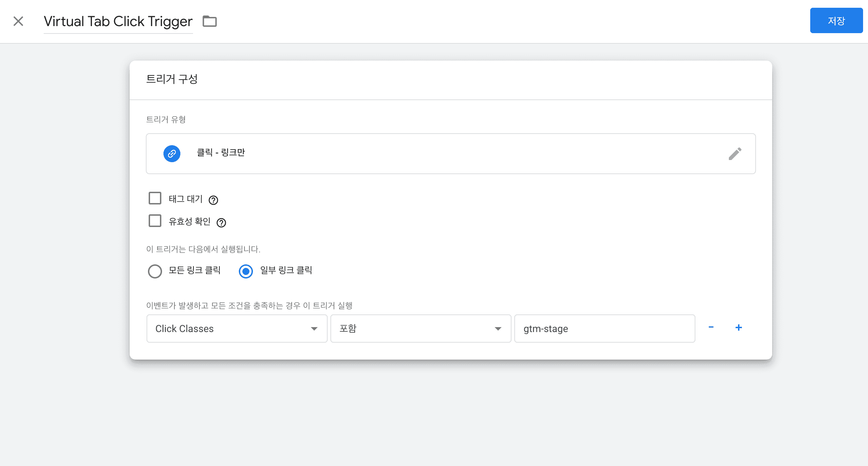868x466 pixels.
Task: Click the 클릭 - 링크만 trigger type box
Action: click(450, 154)
